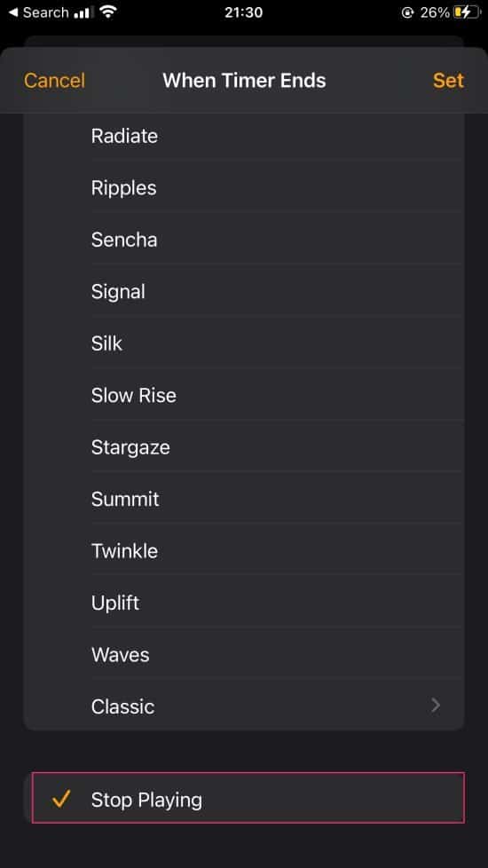Cancel the timer sound selection

(54, 81)
